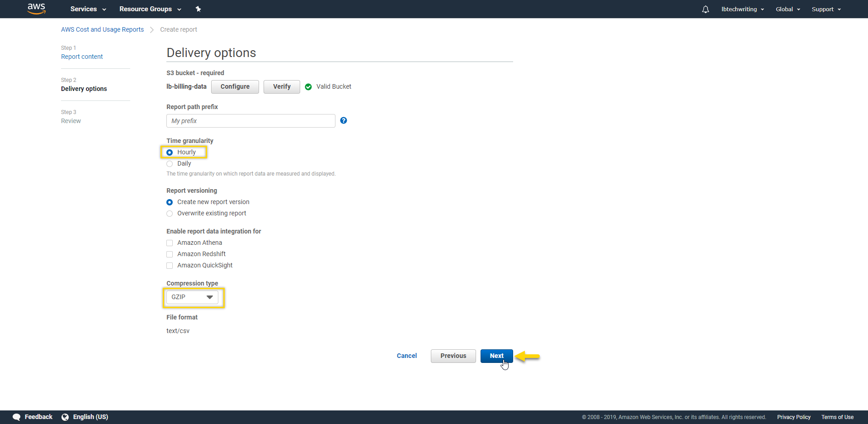Click the Feedback text in footer

point(38,417)
